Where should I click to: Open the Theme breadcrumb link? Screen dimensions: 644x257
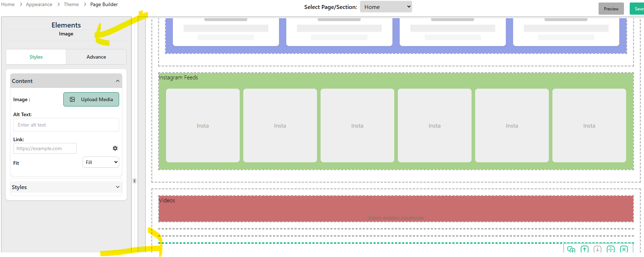(71, 4)
